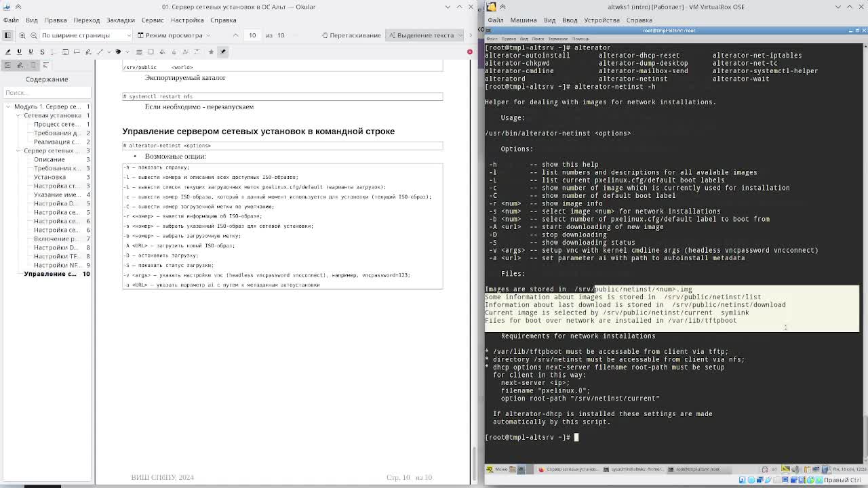The height and width of the screenshot is (488, 868).
Task: Switch to 'sysadmin@altwks' terminal taskbar button
Action: pyautogui.click(x=634, y=469)
